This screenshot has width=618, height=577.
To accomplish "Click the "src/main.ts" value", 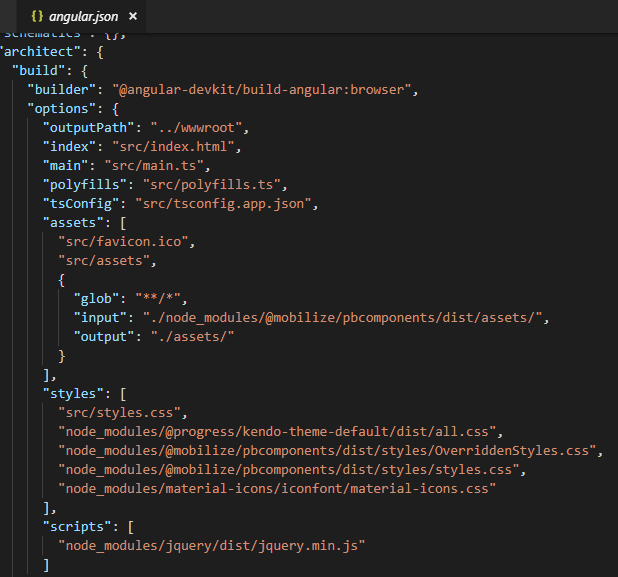I will coord(154,166).
